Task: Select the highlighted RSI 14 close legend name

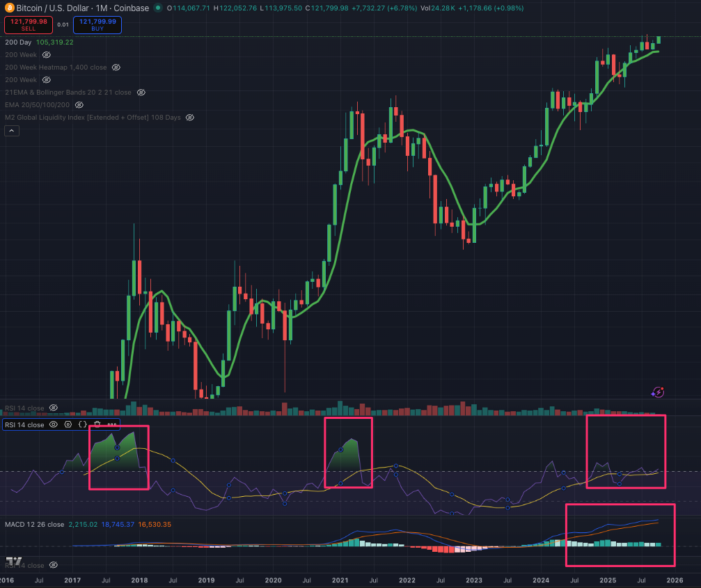Action: [24, 424]
